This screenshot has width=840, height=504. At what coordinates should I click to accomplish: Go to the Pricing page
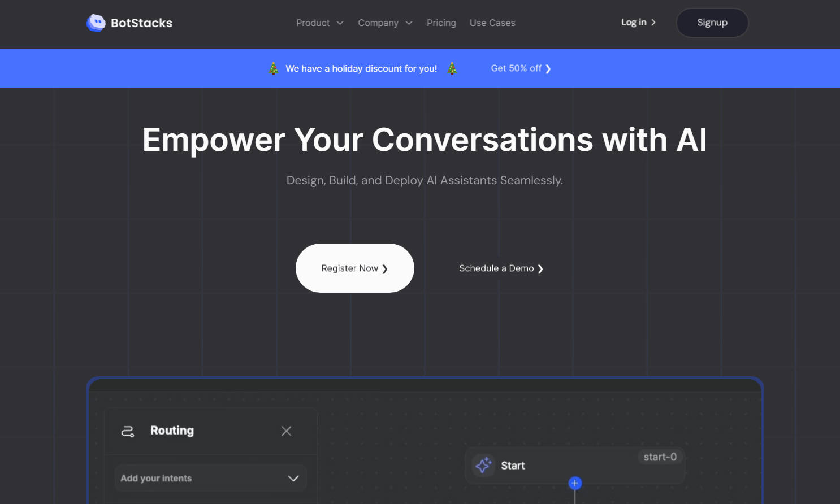click(441, 23)
